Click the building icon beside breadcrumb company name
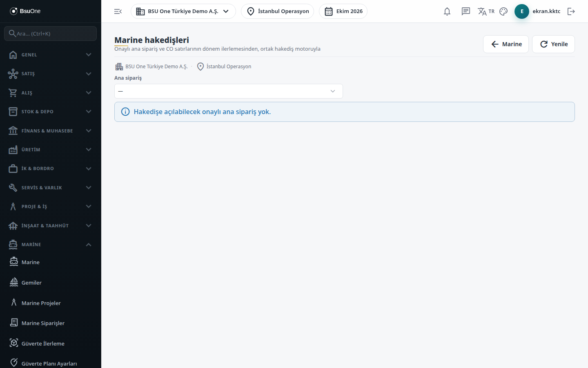588x368 pixels. pyautogui.click(x=119, y=67)
